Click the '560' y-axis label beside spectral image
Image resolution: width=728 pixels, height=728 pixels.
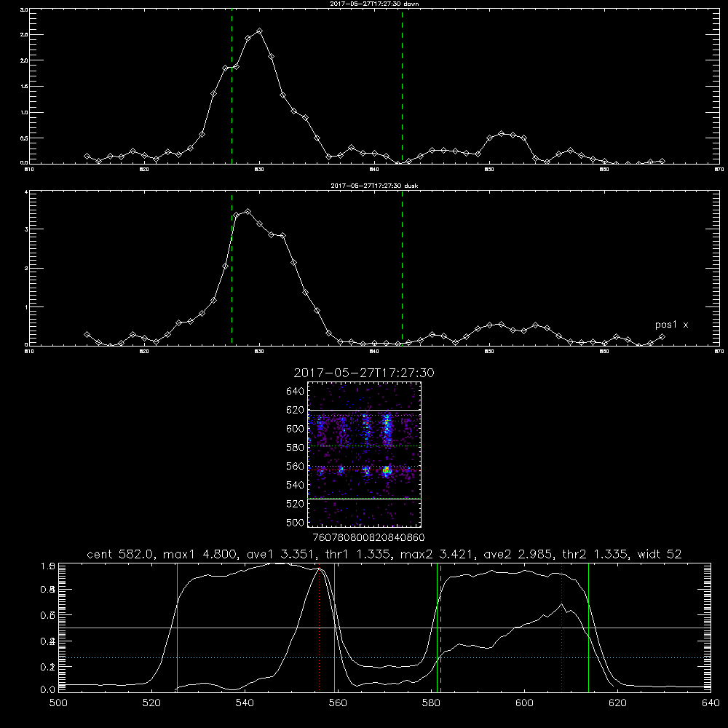(296, 466)
